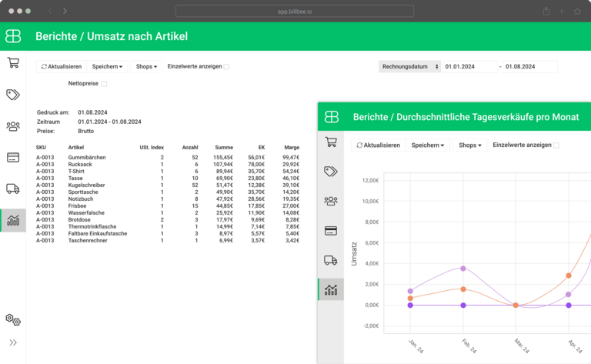591x364 pixels.
Task: Click Aktualisieren button in article report
Action: tap(62, 67)
